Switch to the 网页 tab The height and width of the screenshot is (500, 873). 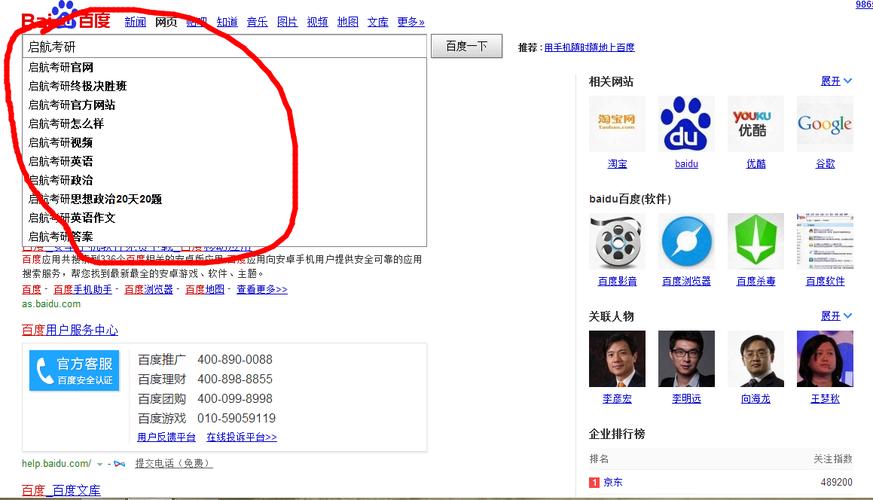point(166,22)
